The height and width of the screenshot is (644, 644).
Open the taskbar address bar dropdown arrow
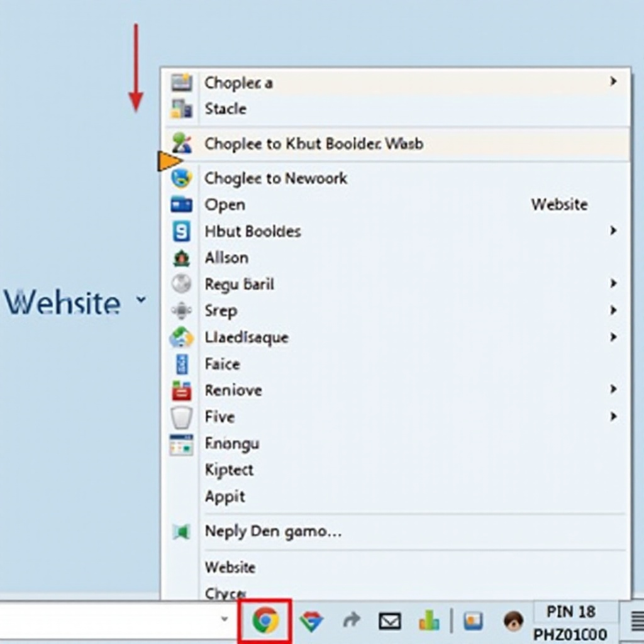[x=225, y=619]
